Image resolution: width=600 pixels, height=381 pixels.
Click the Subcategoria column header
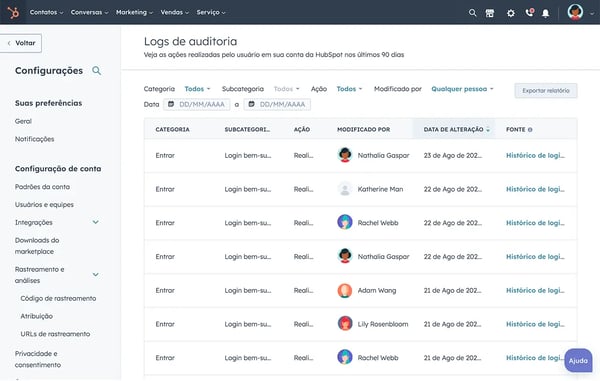[x=247, y=130]
